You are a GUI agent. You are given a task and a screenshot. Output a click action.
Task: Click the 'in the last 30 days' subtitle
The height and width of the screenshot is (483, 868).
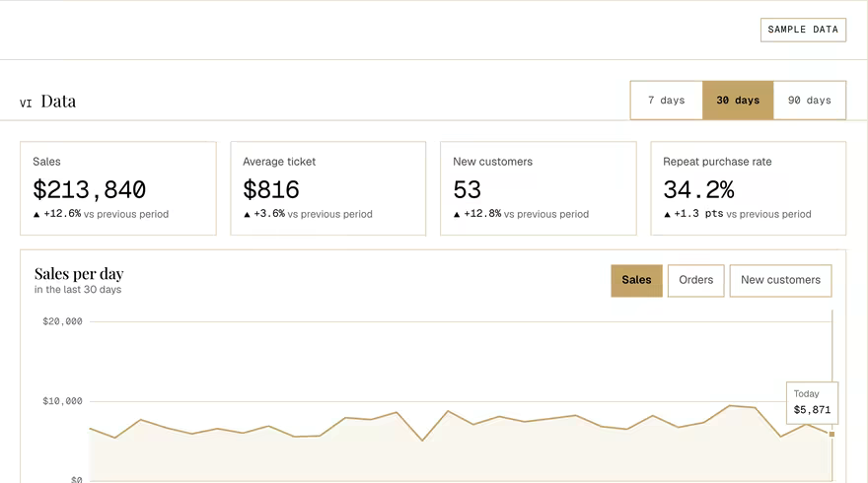pyautogui.click(x=78, y=290)
